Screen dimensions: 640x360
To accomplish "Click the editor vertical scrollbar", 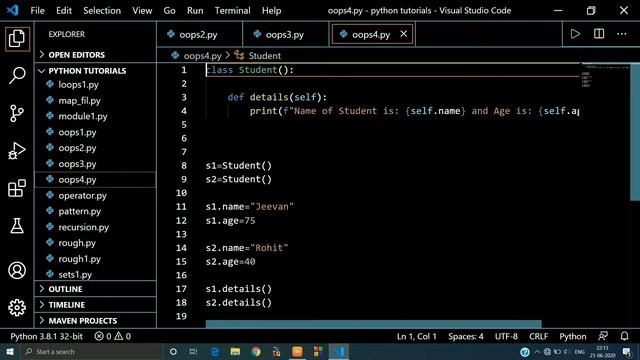I will [x=635, y=131].
